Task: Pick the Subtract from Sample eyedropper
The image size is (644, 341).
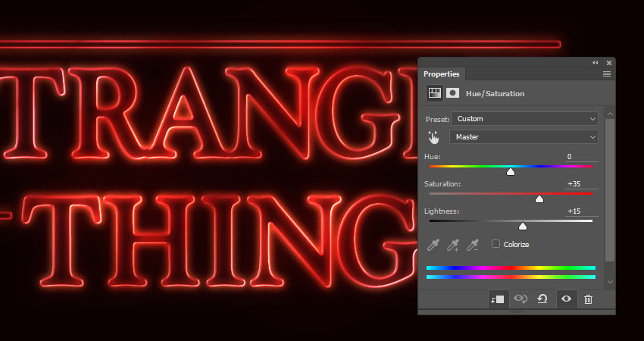Action: [x=473, y=245]
